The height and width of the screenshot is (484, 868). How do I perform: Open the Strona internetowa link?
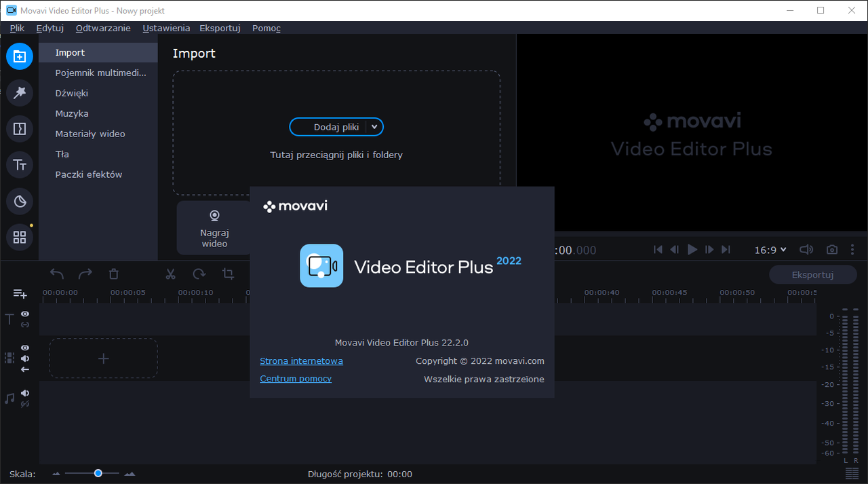click(x=301, y=361)
